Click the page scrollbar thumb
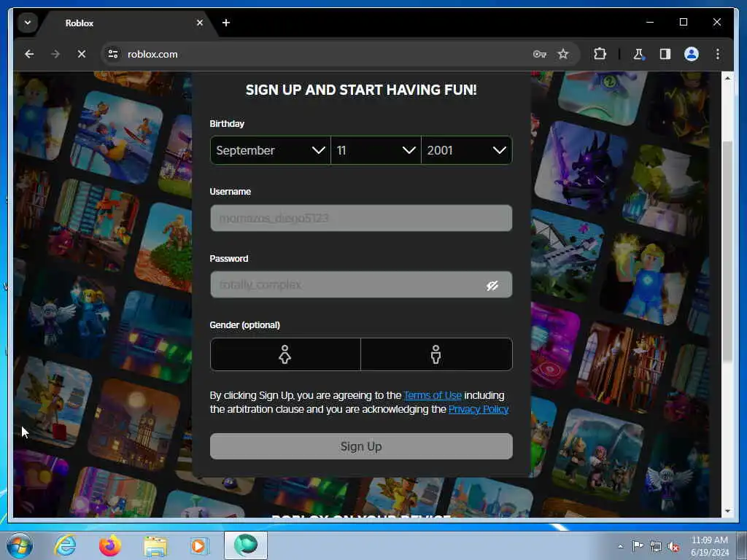The image size is (747, 560). click(727, 252)
